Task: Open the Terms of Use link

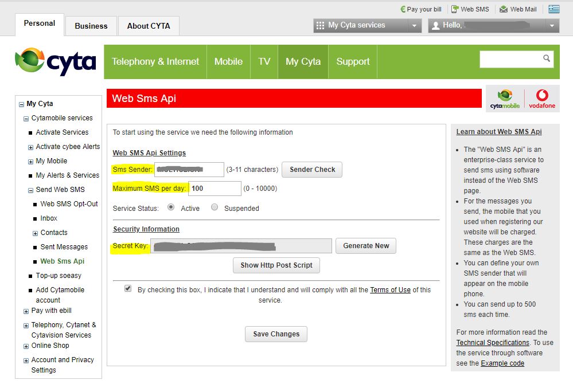Action: tap(390, 290)
